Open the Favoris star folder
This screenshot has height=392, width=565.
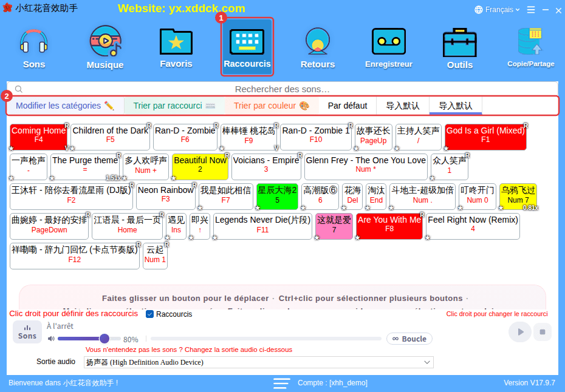(x=176, y=48)
